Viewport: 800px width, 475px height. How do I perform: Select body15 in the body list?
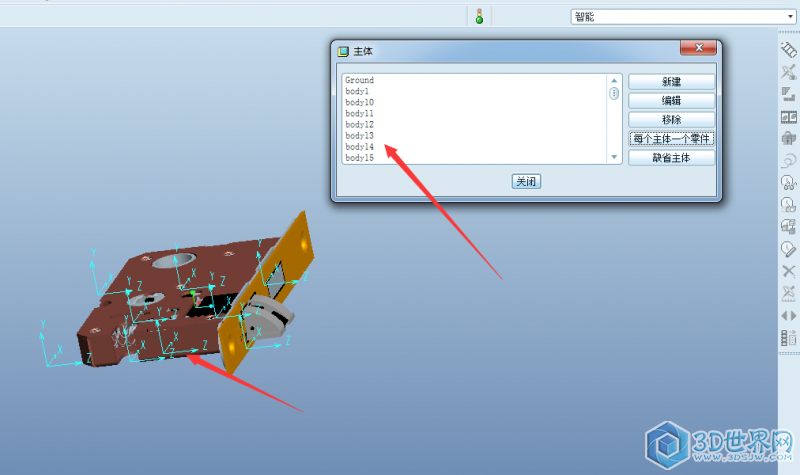point(359,158)
